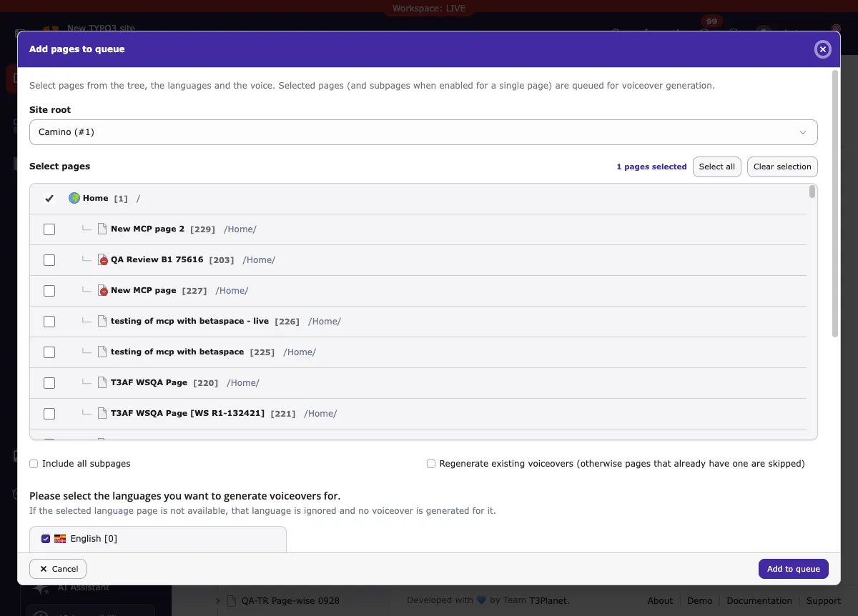Enable Include all subpages option
858x616 pixels.
click(x=34, y=464)
